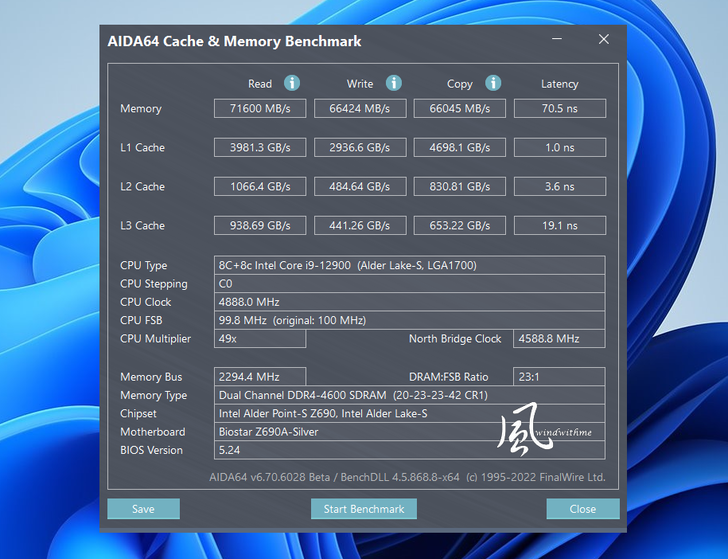728x559 pixels.
Task: Select L2 Cache copy value 830.81 GB/s
Action: coord(460,186)
